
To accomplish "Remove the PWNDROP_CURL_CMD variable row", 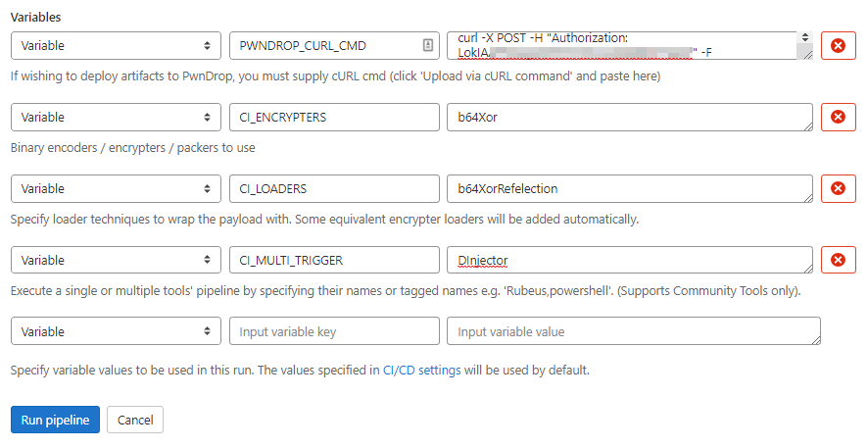I will coord(838,45).
